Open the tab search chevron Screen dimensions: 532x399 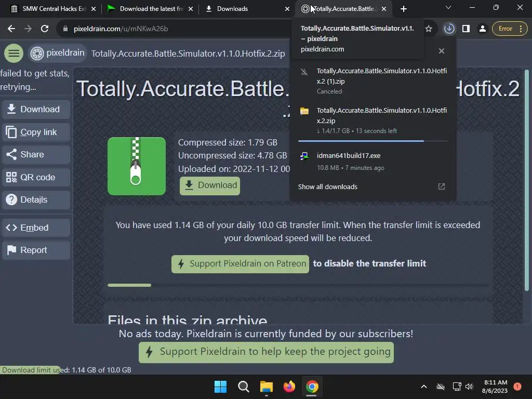(x=448, y=7)
